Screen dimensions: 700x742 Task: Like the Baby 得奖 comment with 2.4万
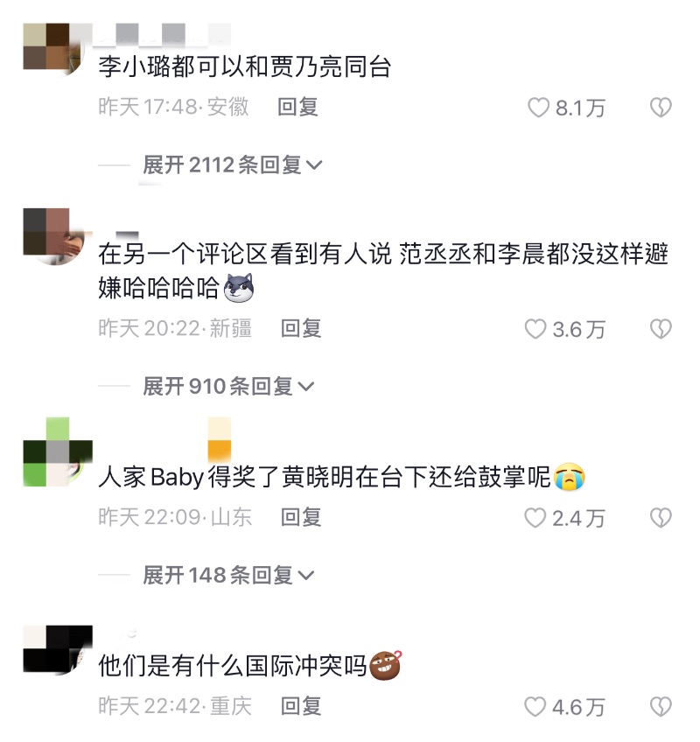535,518
